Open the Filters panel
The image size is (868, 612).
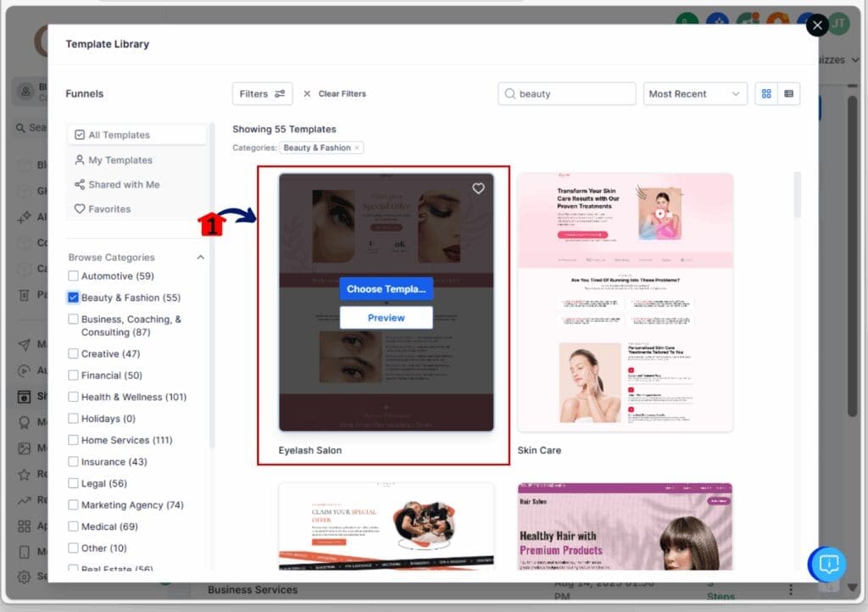(x=262, y=93)
